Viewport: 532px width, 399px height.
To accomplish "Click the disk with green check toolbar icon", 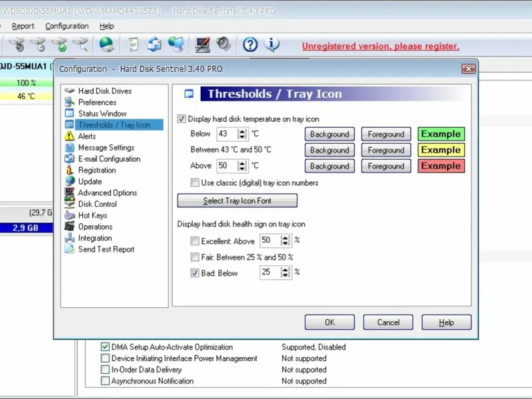I will tap(60, 45).
